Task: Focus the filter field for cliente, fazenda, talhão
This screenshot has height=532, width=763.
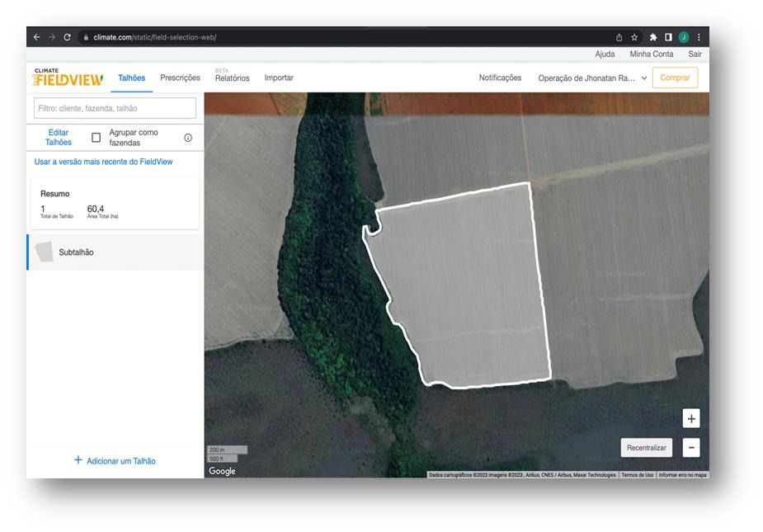Action: (115, 108)
